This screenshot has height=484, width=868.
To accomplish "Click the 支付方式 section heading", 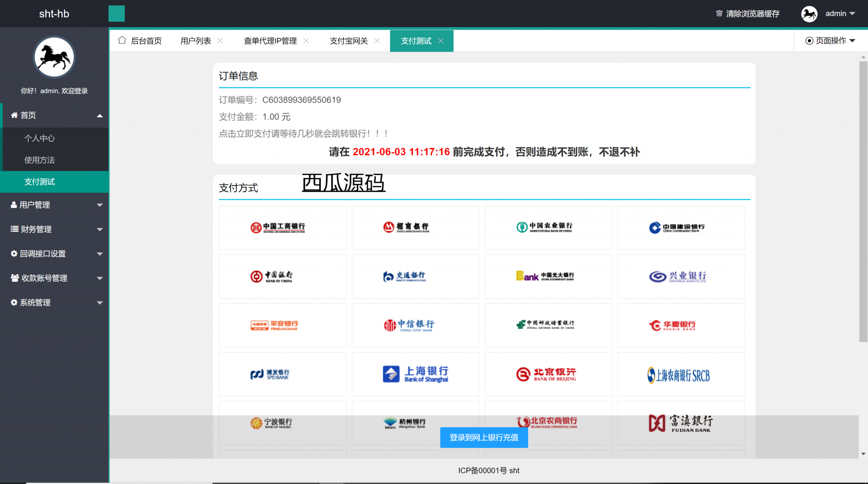I will pyautogui.click(x=238, y=188).
